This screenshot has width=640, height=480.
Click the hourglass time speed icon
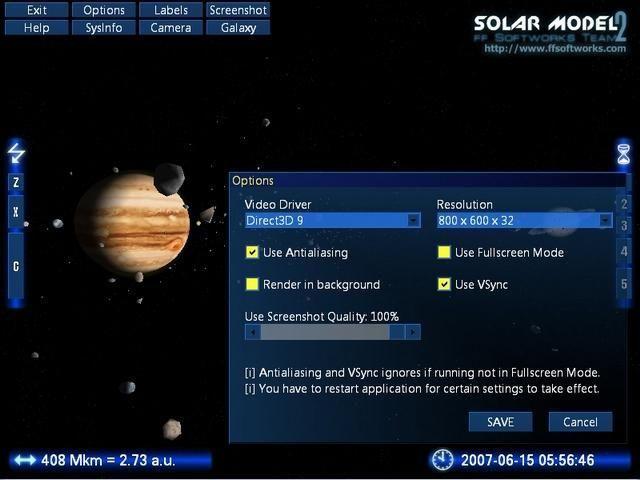pyautogui.click(x=623, y=153)
